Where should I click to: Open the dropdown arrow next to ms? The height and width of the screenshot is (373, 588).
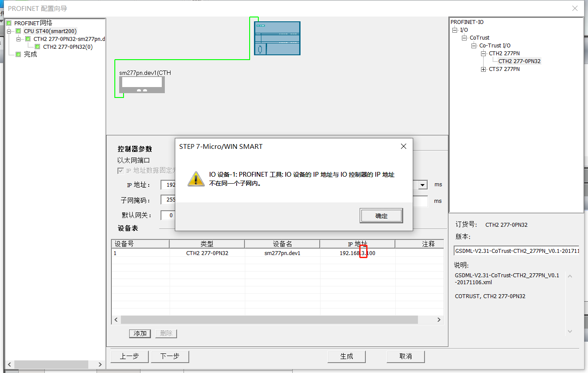click(422, 185)
